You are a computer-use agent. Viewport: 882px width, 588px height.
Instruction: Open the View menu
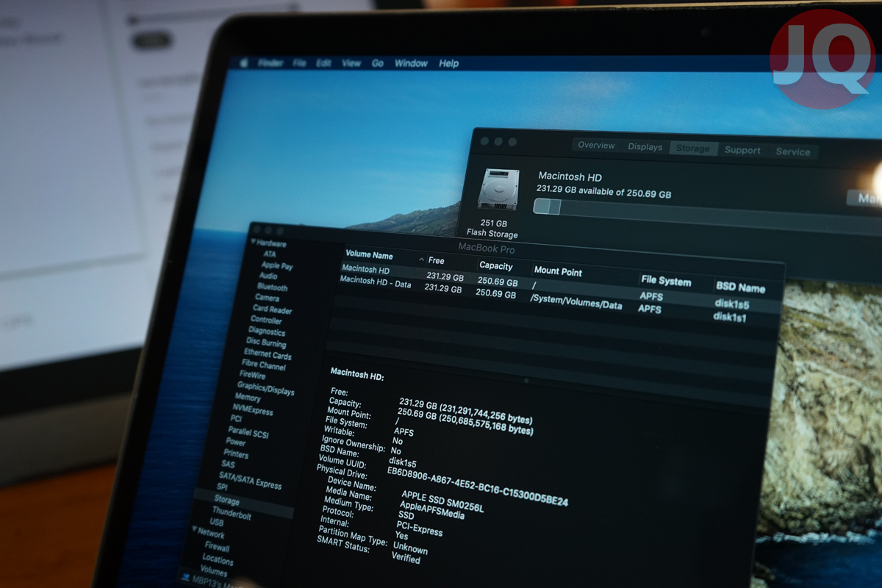point(351,63)
